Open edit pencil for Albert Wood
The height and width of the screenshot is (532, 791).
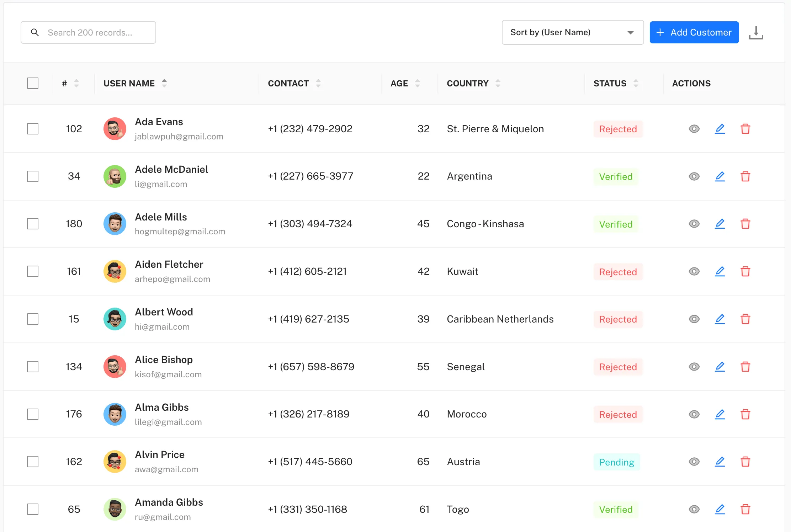tap(720, 319)
